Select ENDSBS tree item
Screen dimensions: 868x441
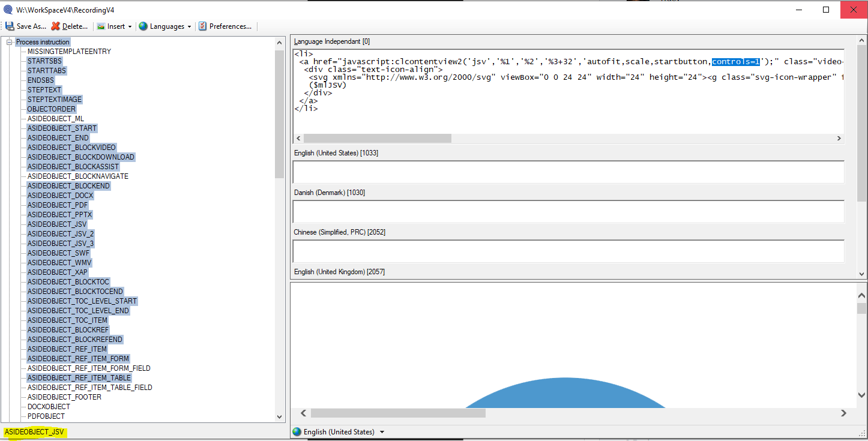pos(41,80)
